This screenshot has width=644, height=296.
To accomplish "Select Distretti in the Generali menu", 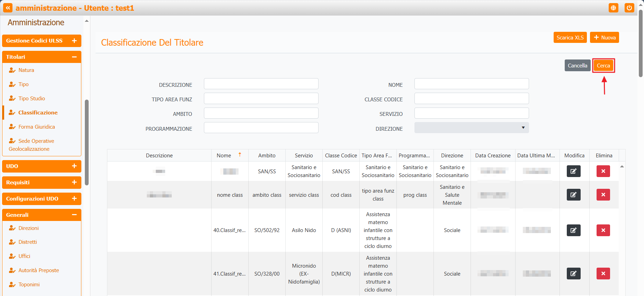I will (28, 242).
